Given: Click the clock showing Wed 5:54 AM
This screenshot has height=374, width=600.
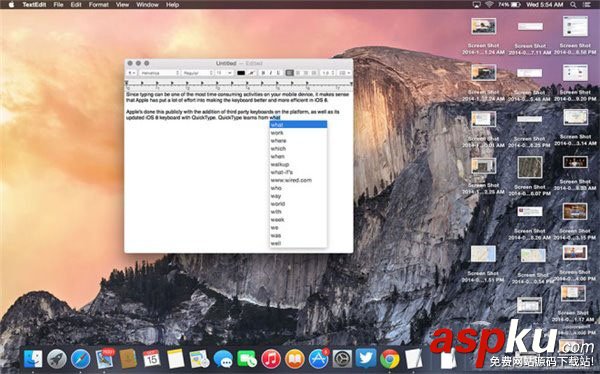Looking at the screenshot, I should 545,5.
